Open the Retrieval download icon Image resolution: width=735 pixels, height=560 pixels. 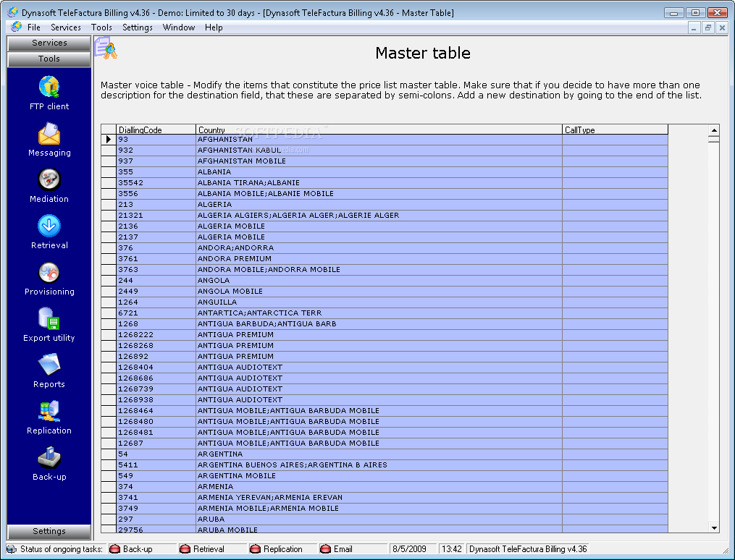[x=49, y=226]
